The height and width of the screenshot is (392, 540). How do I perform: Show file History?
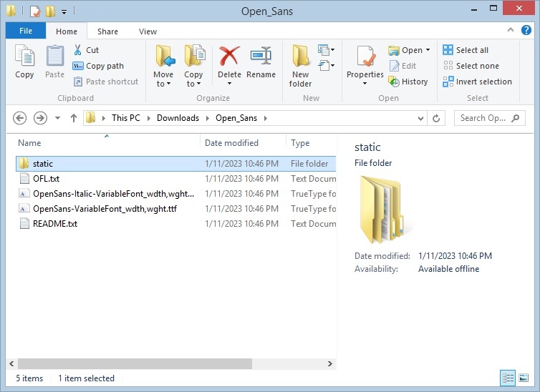pyautogui.click(x=408, y=82)
